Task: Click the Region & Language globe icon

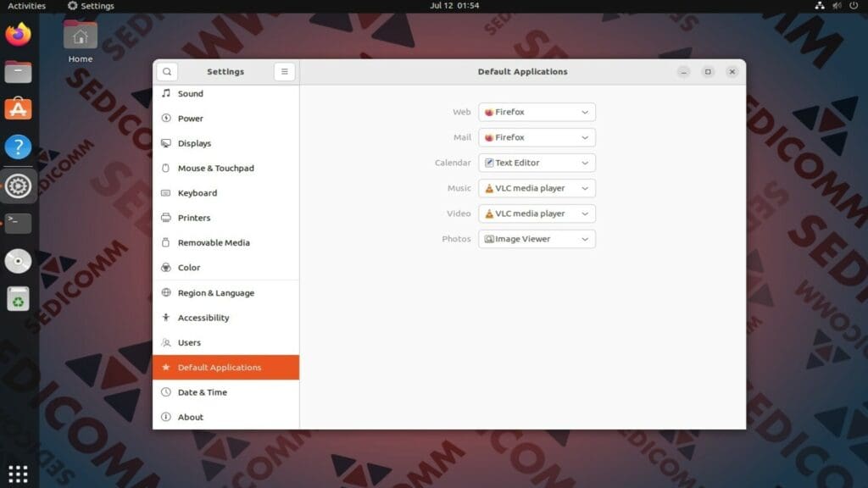Action: [x=166, y=292]
